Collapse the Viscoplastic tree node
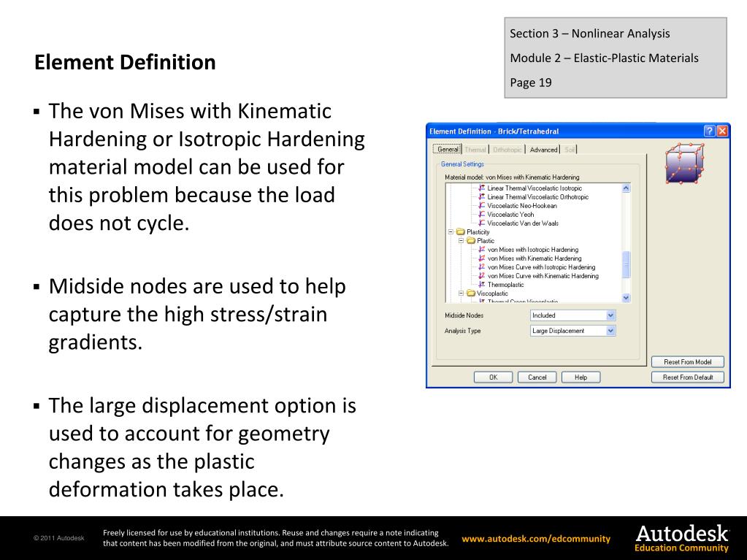This screenshot has height=560, width=747. tap(461, 294)
